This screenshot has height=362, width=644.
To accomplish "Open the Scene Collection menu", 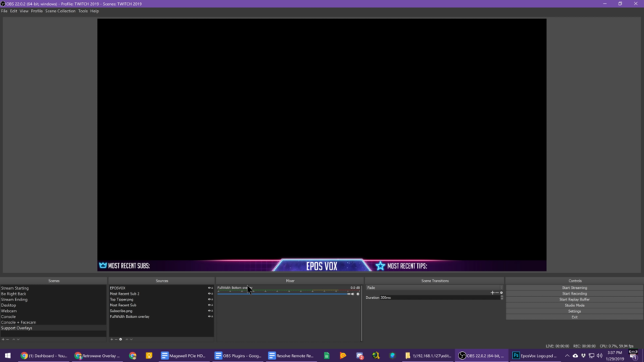I will (60, 11).
